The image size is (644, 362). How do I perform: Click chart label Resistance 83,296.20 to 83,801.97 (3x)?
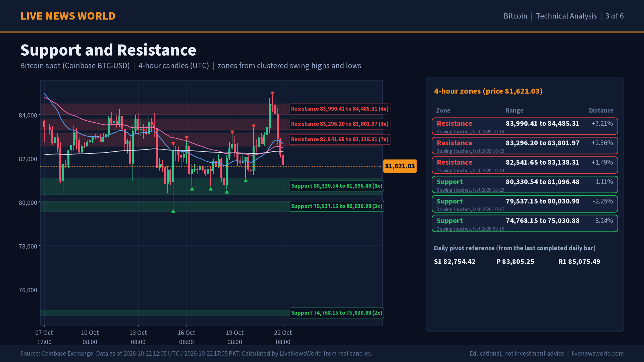tap(340, 124)
